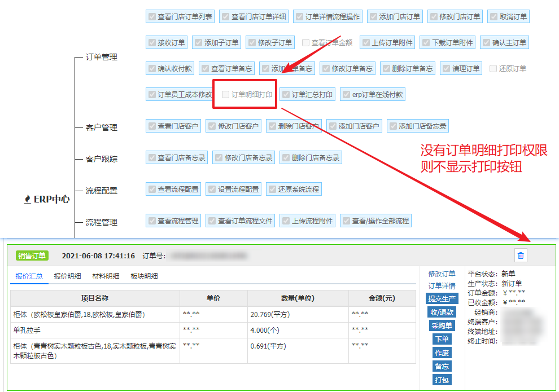Toggle the 查看/操作全部流程 checkbox
The image size is (559, 392).
click(346, 221)
